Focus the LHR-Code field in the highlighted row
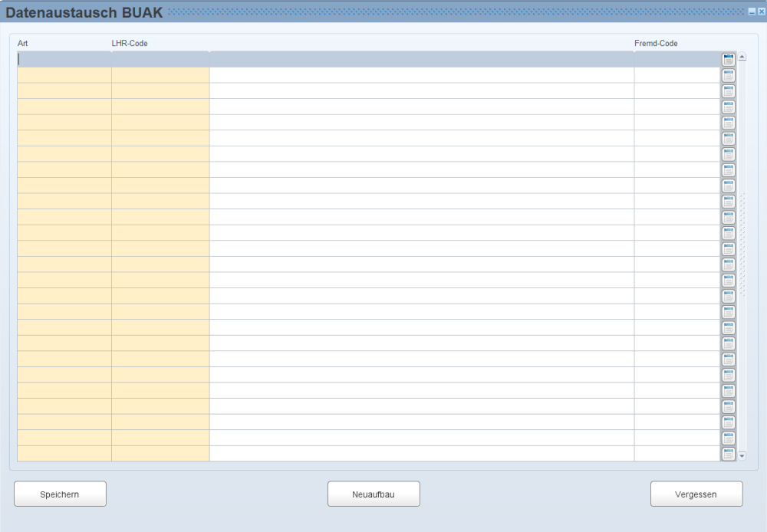 160,59
